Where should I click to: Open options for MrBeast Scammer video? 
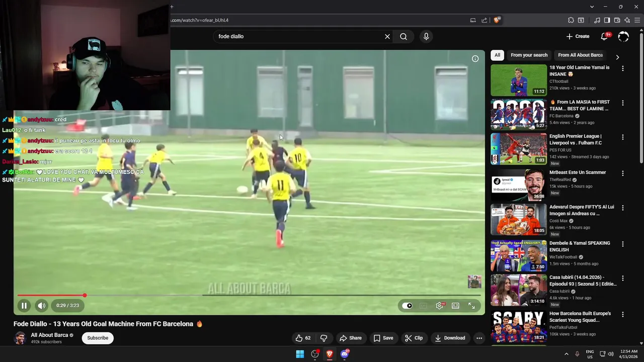point(623,173)
